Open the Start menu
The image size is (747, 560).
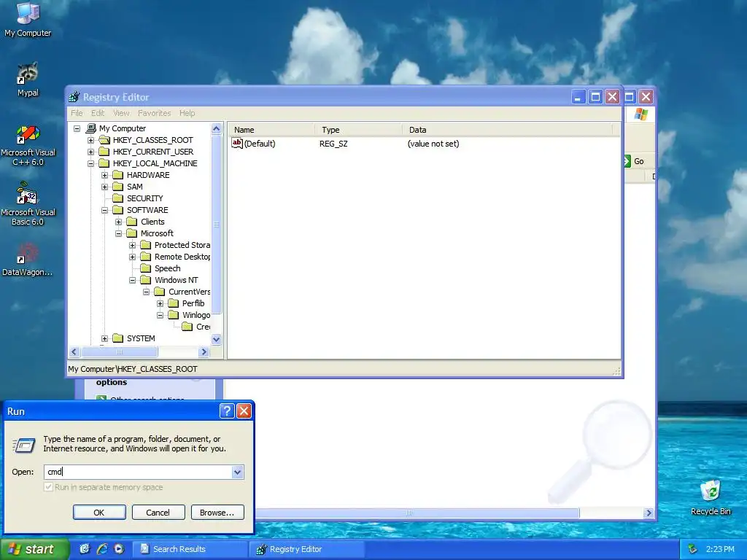tap(35, 549)
